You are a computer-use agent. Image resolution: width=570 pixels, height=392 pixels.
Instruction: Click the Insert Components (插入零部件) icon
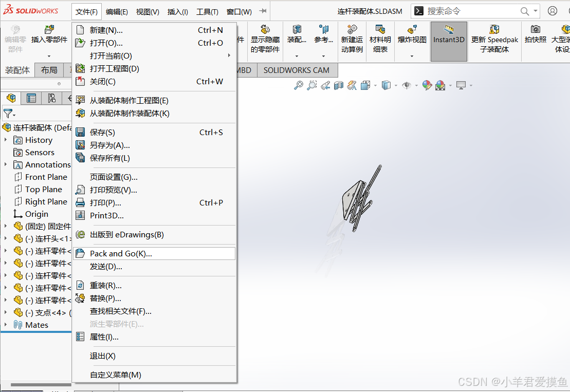pyautogui.click(x=49, y=29)
